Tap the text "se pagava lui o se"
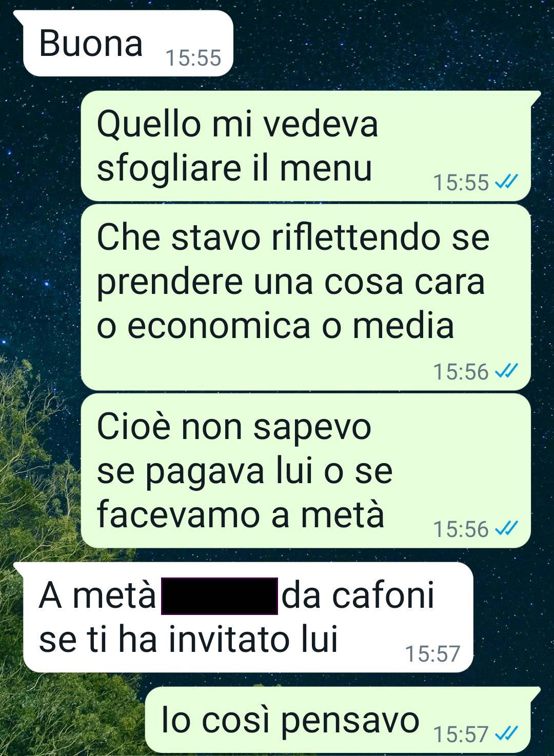Viewport: 554px width, 756px height. coord(245,472)
